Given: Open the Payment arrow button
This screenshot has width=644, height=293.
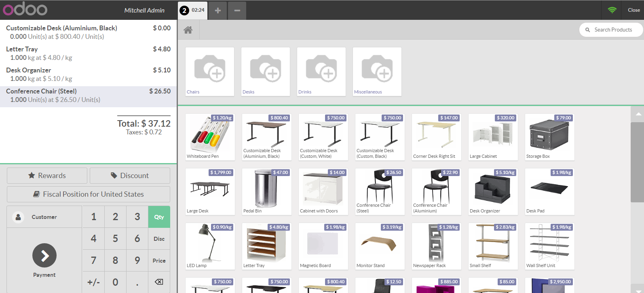Looking at the screenshot, I should [44, 255].
